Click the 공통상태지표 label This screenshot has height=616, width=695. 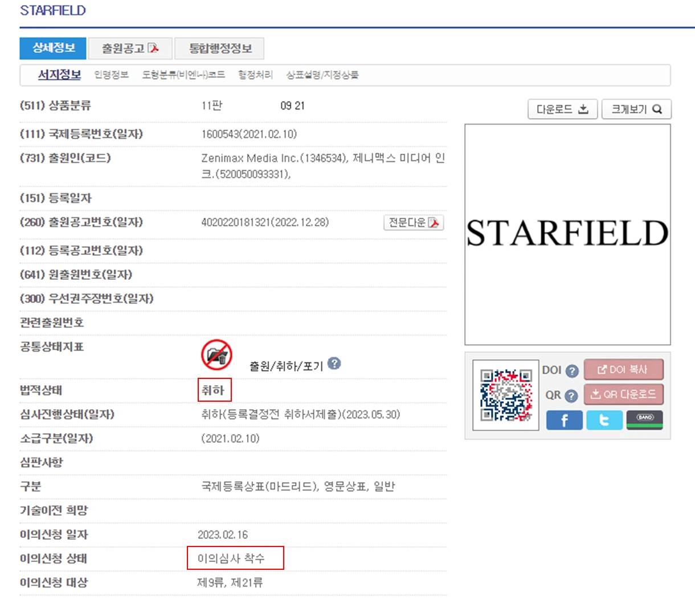tap(52, 346)
